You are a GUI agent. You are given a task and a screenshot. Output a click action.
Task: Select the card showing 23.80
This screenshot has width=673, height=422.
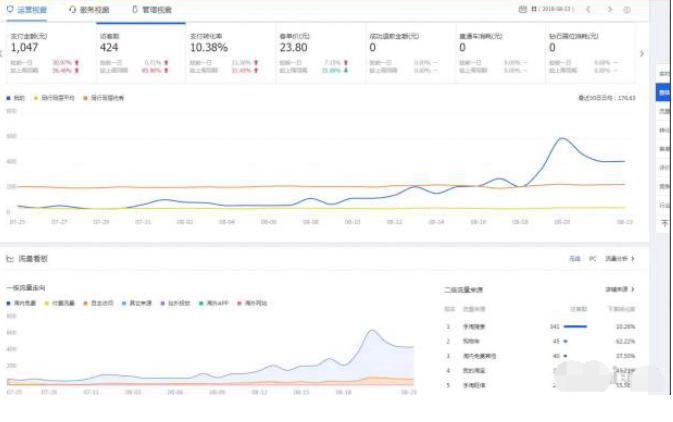click(x=320, y=53)
